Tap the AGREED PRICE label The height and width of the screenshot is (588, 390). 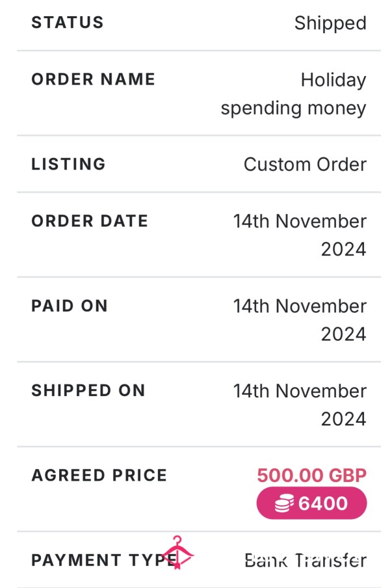click(99, 475)
